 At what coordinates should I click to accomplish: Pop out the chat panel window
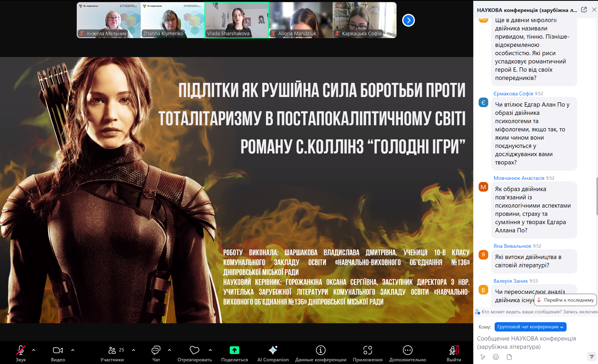(x=584, y=10)
